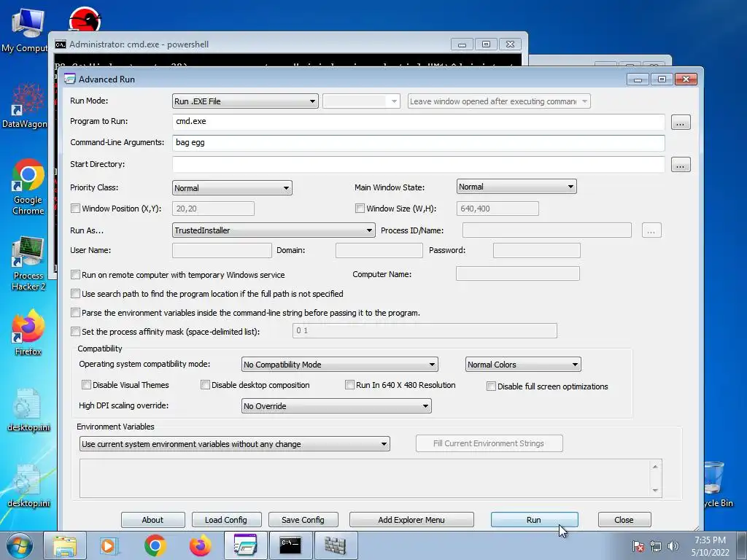Image resolution: width=747 pixels, height=560 pixels.
Task: Click the Advanced Run title bar icon
Action: point(70,79)
